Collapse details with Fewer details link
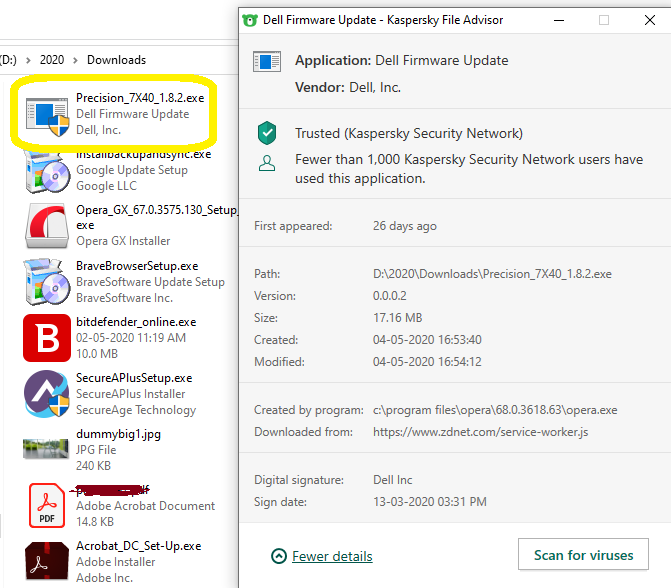The height and width of the screenshot is (588, 671). coord(332,557)
